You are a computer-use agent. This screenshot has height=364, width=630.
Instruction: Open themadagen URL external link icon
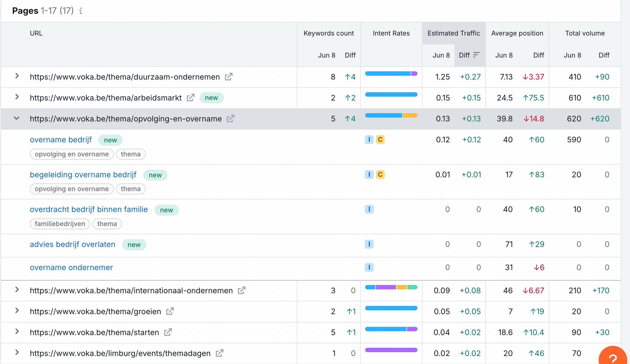click(219, 353)
